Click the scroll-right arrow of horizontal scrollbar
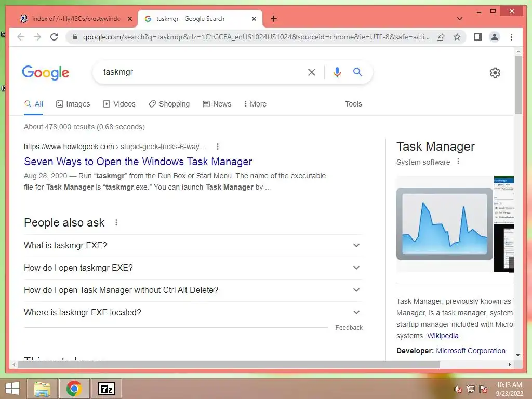This screenshot has width=532, height=399. 509,364
